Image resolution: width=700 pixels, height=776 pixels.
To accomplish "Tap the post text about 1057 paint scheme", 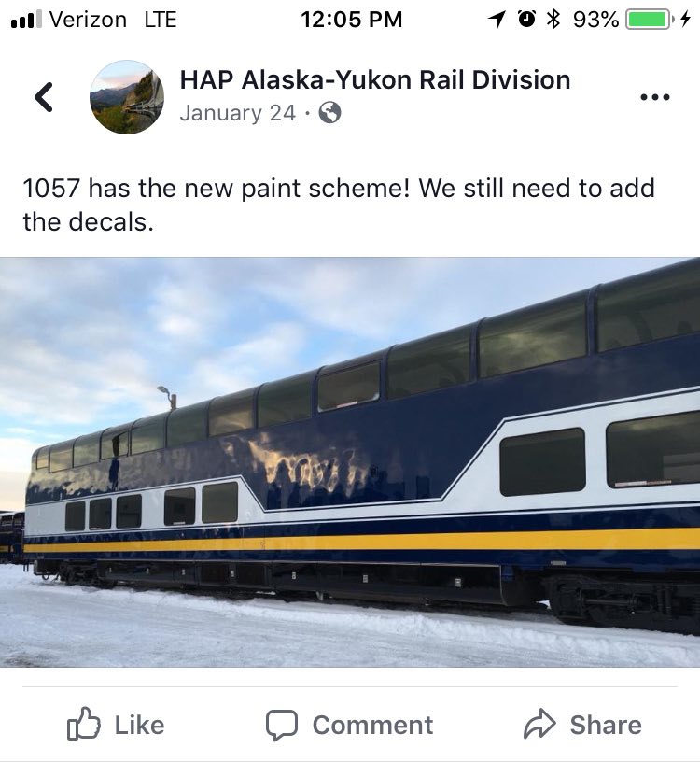I will 339,205.
